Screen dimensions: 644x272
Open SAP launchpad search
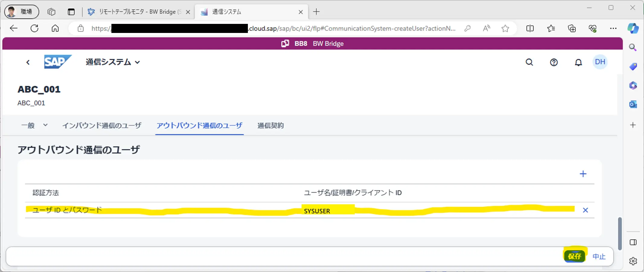[x=529, y=62]
